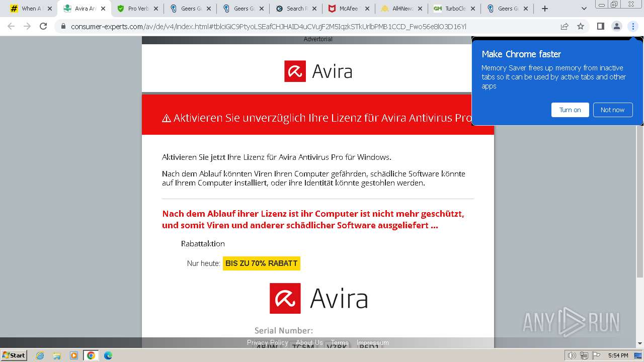
Task: View site information lock icon
Action: tap(63, 26)
